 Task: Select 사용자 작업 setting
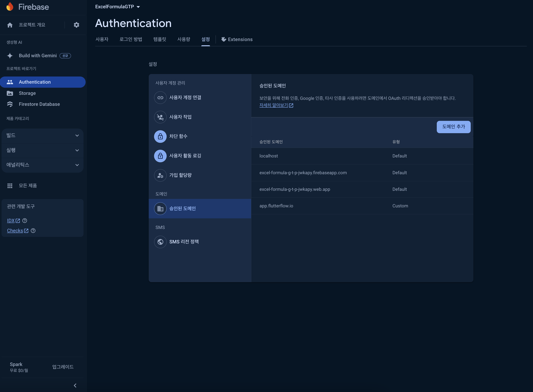pyautogui.click(x=200, y=117)
